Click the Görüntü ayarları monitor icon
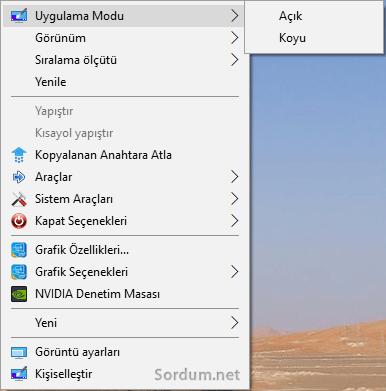Image resolution: width=386 pixels, height=391 pixels. tap(19, 352)
